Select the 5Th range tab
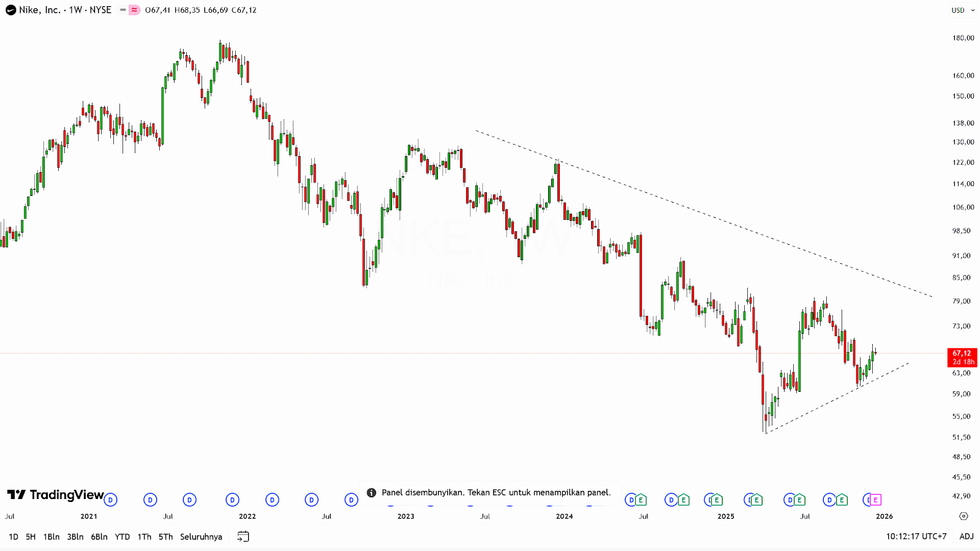 coord(164,536)
